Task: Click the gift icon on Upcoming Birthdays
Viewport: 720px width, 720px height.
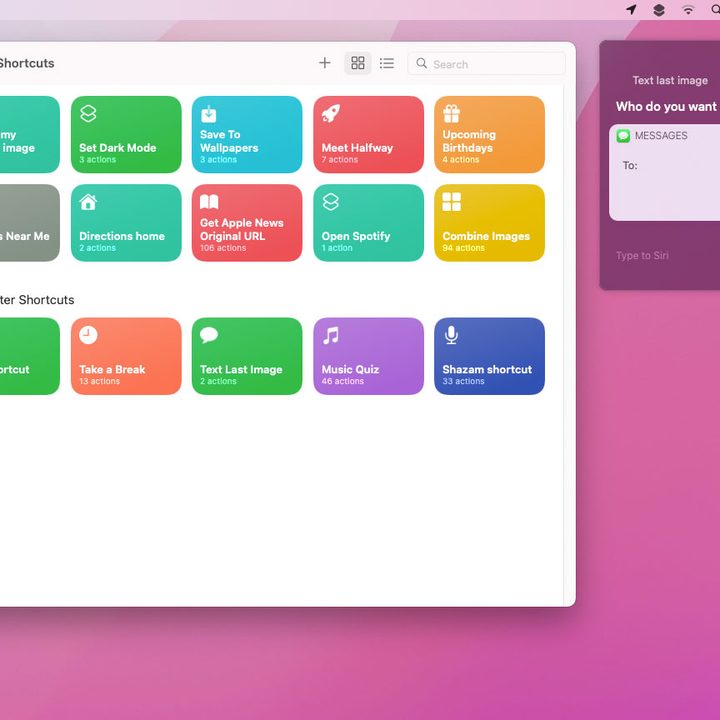Action: pos(451,113)
